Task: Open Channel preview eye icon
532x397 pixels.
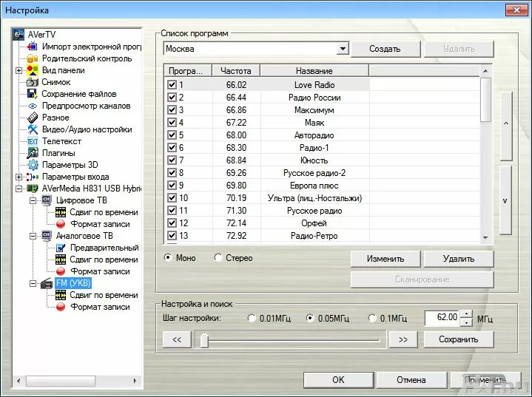Action: (x=33, y=106)
